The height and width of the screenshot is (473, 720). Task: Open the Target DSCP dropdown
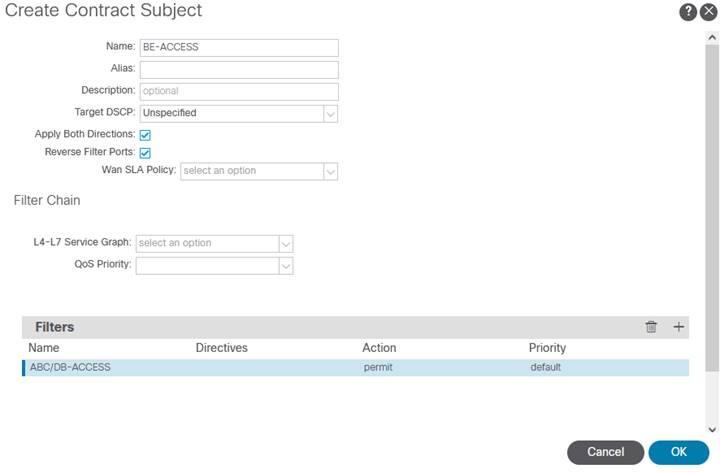(x=330, y=114)
